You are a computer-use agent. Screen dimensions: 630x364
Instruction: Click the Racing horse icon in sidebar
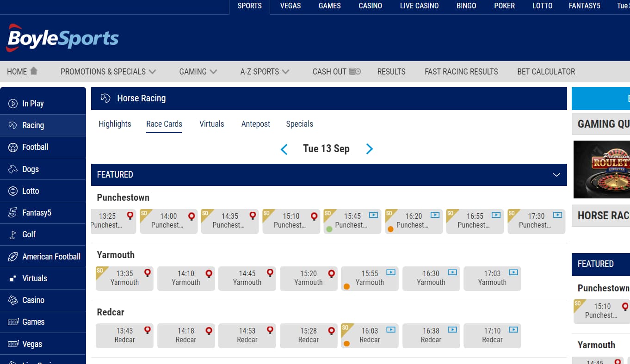click(x=13, y=125)
